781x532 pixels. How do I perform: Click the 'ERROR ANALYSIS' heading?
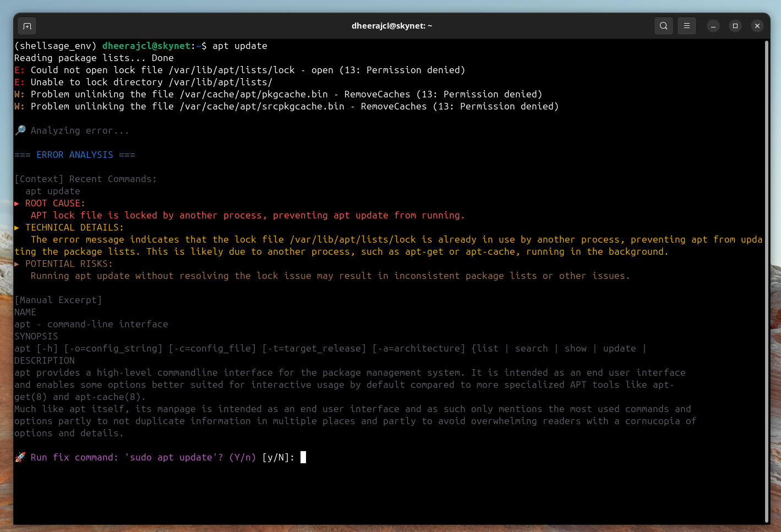click(75, 155)
